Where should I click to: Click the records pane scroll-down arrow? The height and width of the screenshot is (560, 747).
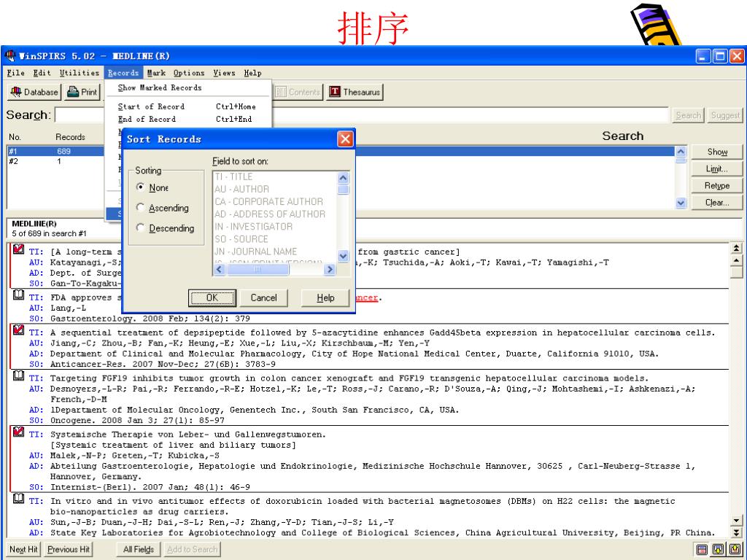tap(737, 521)
